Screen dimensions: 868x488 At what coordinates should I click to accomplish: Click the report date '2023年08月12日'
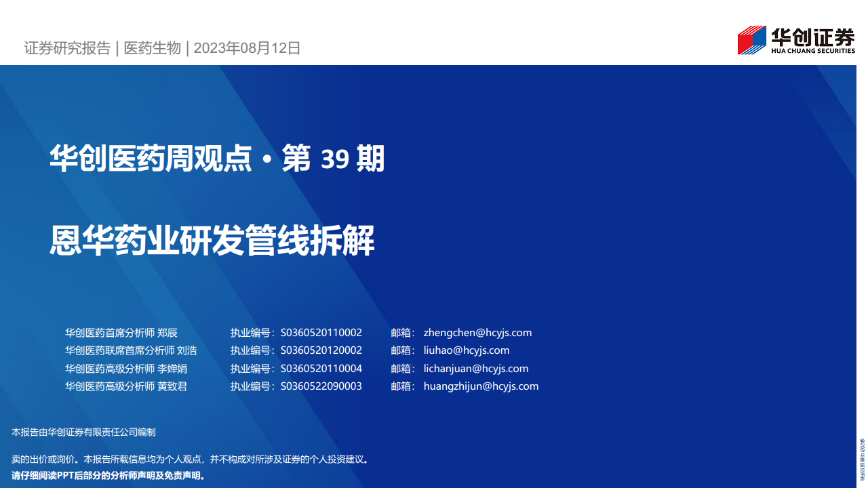pos(248,48)
